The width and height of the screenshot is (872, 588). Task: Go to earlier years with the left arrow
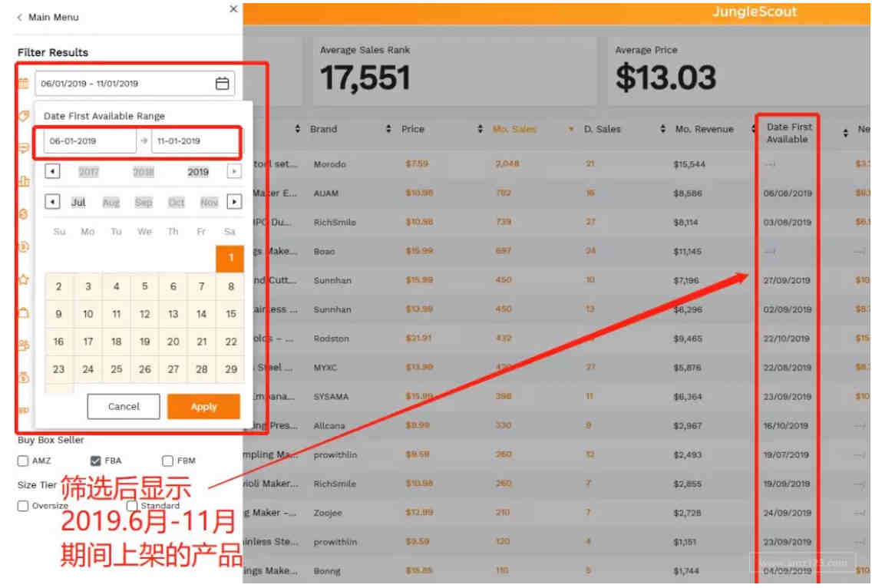[x=52, y=171]
